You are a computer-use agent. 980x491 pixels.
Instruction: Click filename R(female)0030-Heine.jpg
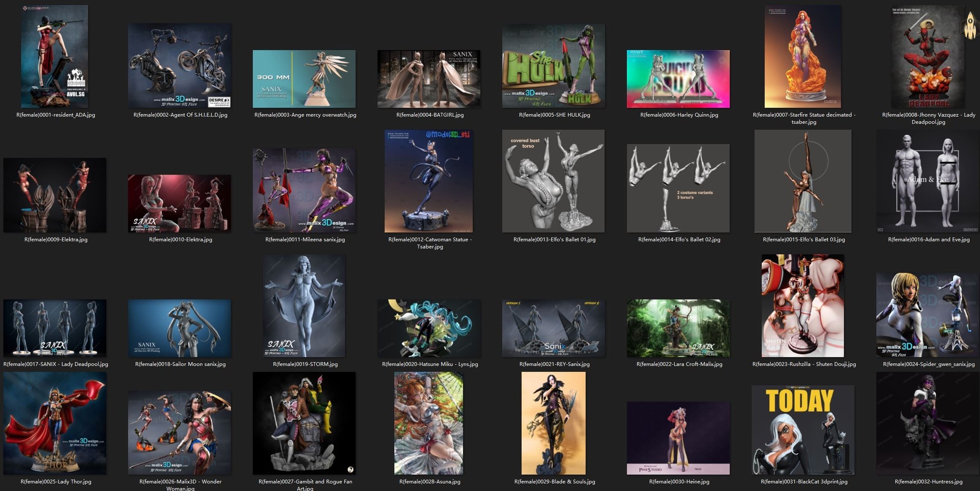click(679, 481)
